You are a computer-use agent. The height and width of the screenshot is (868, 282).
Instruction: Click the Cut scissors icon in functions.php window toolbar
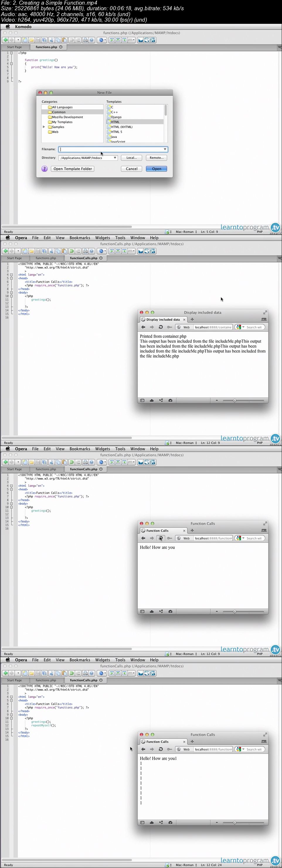(51, 40)
